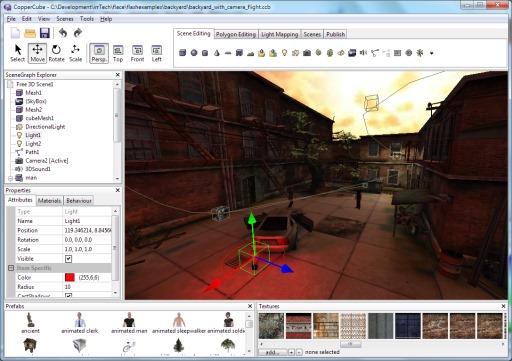Viewport: 512px width, 361px height.
Task: Toggle the CastShadows checkbox
Action: tap(68, 295)
